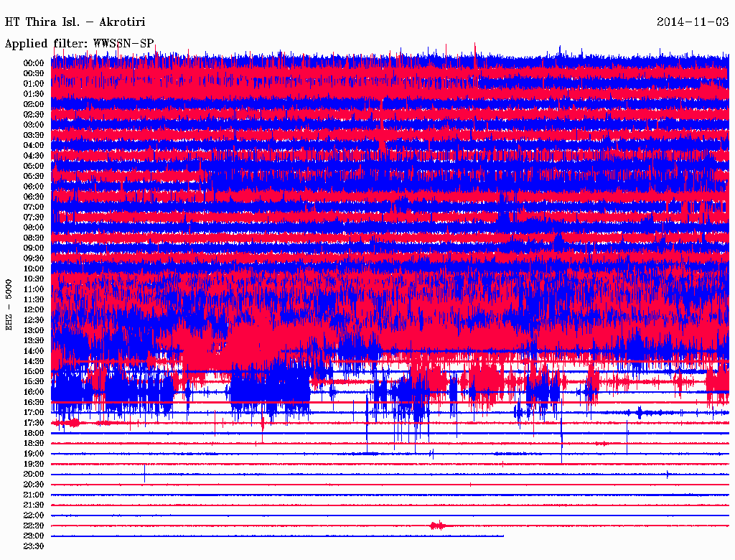The width and height of the screenshot is (735, 560).
Task: Click the red event burst starting the 17:30 trace
Action: tap(67, 423)
